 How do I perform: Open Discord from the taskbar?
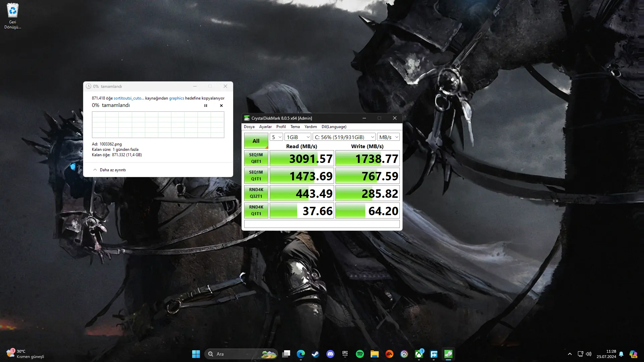(330, 354)
